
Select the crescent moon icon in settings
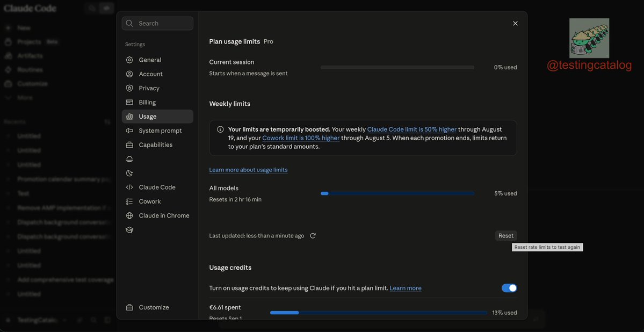click(129, 173)
